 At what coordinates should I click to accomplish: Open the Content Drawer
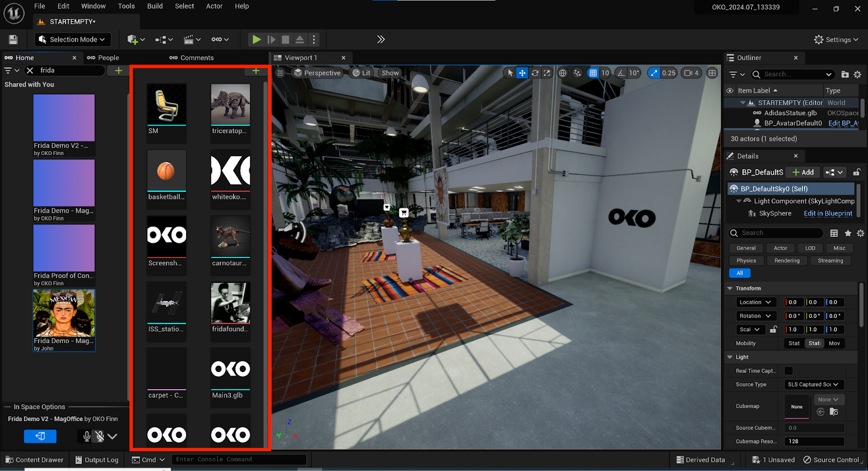point(34,460)
